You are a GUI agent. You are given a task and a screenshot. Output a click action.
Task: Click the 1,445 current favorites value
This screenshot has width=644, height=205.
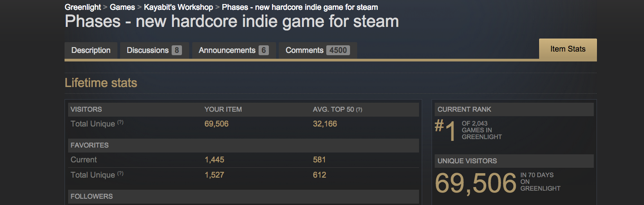coord(214,160)
